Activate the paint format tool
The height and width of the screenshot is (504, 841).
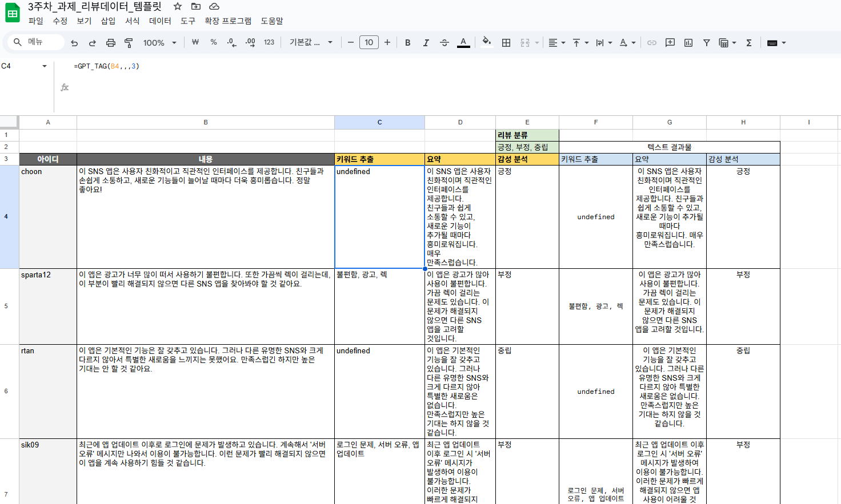tap(129, 43)
